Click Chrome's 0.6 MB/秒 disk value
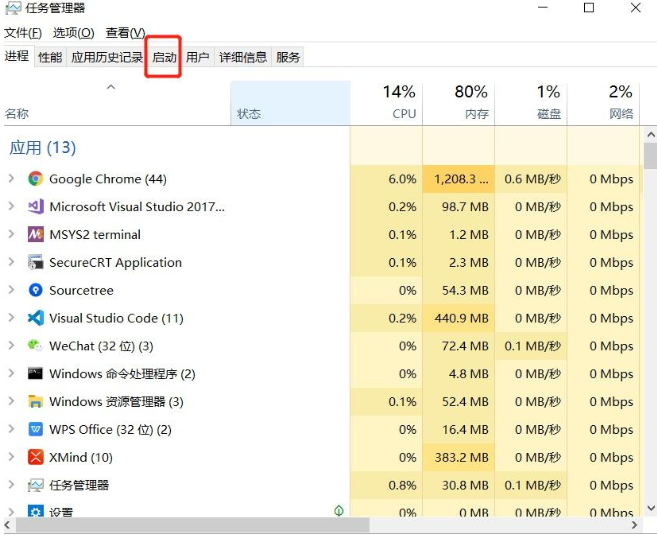This screenshot has width=657, height=540. pyautogui.click(x=532, y=179)
